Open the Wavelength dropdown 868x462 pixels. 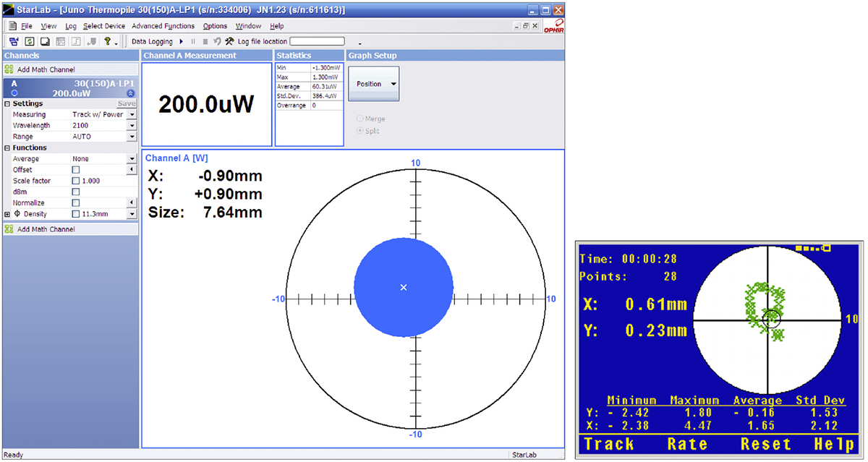[132, 125]
